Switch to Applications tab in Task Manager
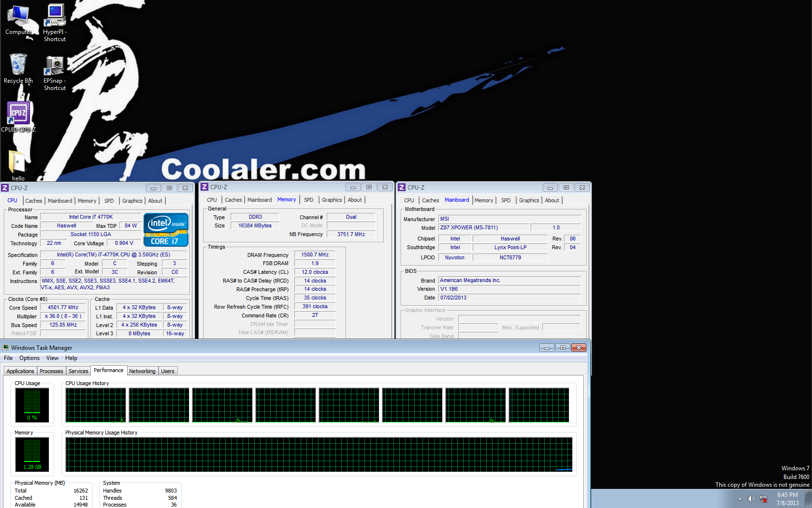The height and width of the screenshot is (508, 812). point(20,371)
